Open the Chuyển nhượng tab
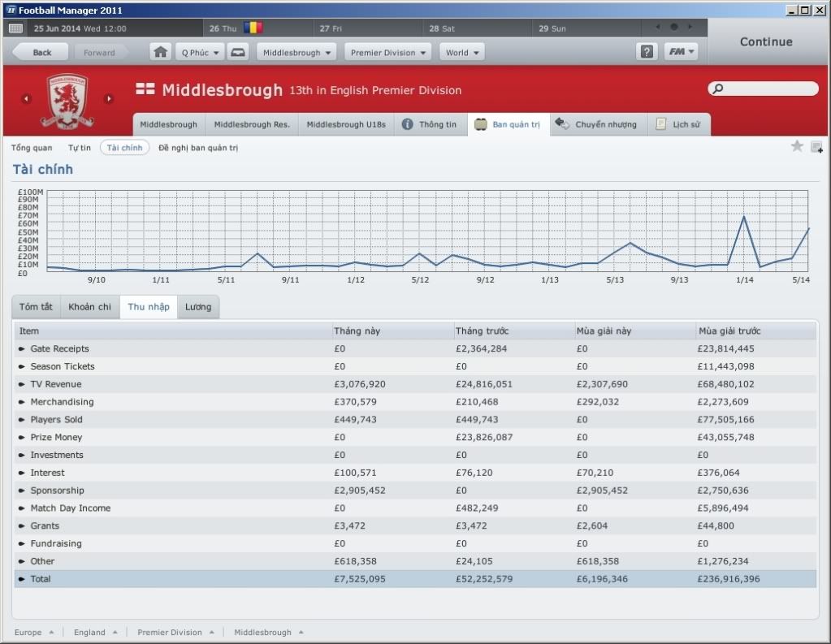Image resolution: width=831 pixels, height=644 pixels. (x=597, y=124)
